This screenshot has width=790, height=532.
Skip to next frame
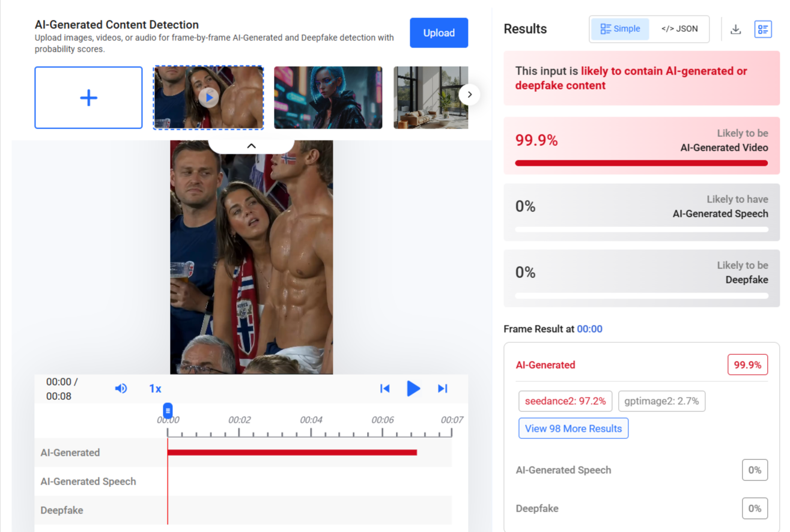[x=443, y=388]
